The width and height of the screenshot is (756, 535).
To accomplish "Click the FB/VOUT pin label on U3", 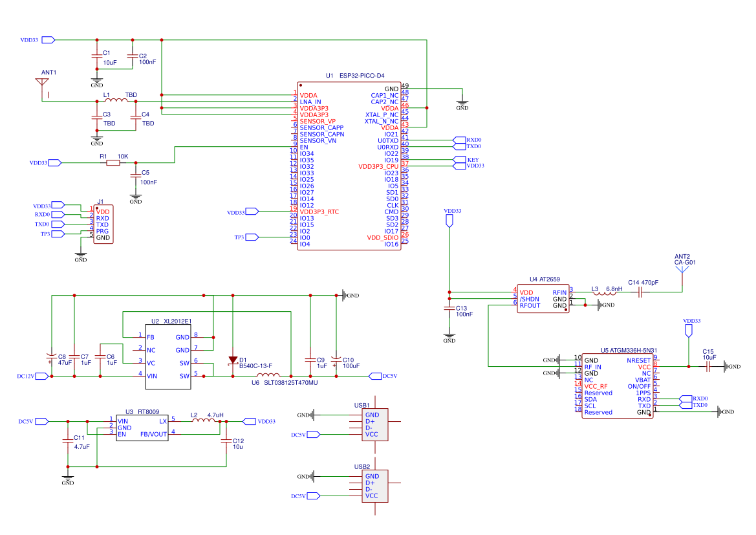I will point(153,435).
